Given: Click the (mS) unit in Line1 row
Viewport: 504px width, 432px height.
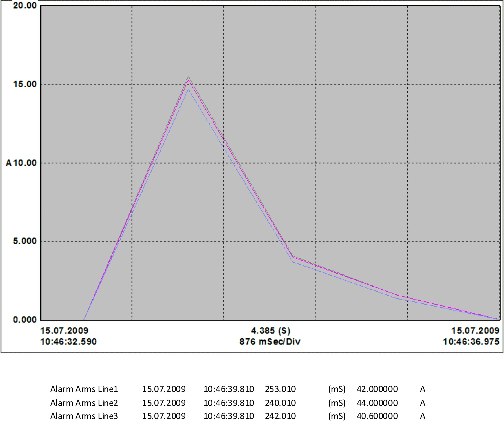Looking at the screenshot, I should (x=337, y=389).
